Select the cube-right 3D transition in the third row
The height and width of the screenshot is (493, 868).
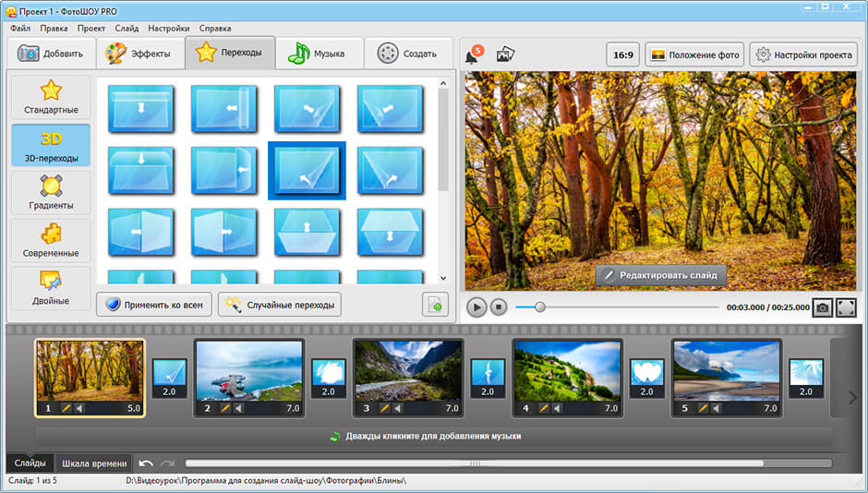pyautogui.click(x=223, y=232)
